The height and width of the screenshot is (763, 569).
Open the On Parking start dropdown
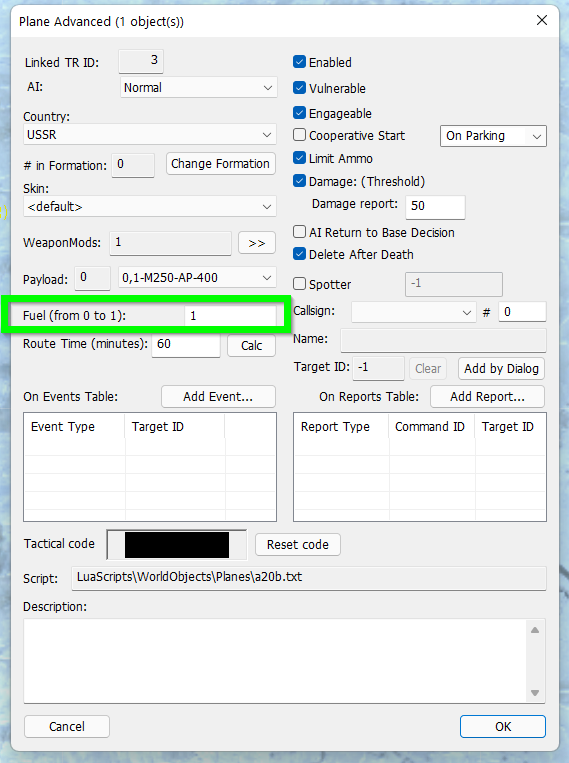click(x=493, y=136)
